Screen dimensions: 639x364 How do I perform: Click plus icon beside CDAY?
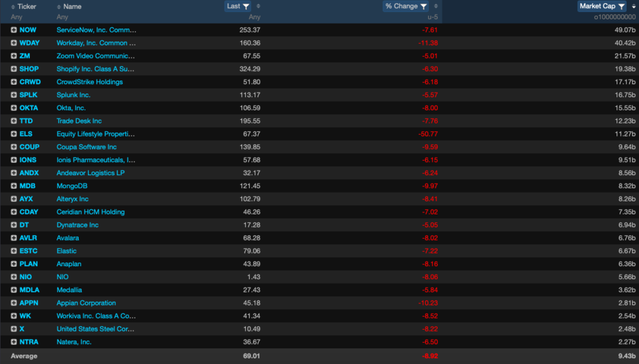click(x=14, y=212)
